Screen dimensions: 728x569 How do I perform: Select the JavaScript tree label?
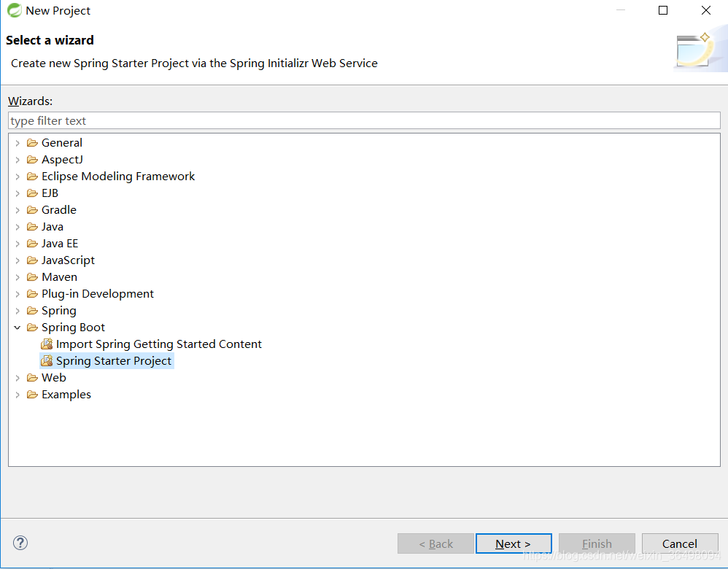(x=68, y=260)
